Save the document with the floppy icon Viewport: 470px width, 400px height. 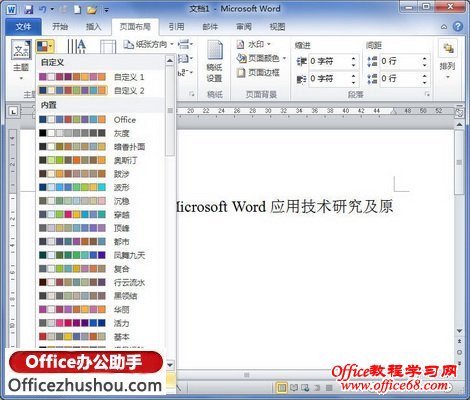29,9
